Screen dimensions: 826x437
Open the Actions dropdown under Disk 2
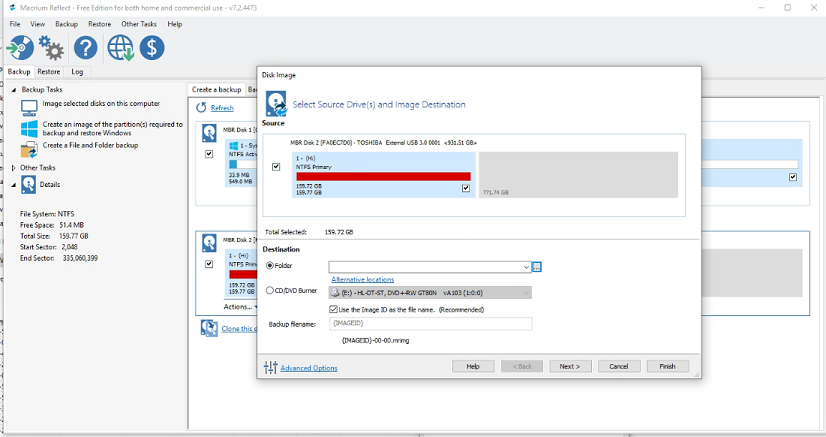tap(240, 306)
